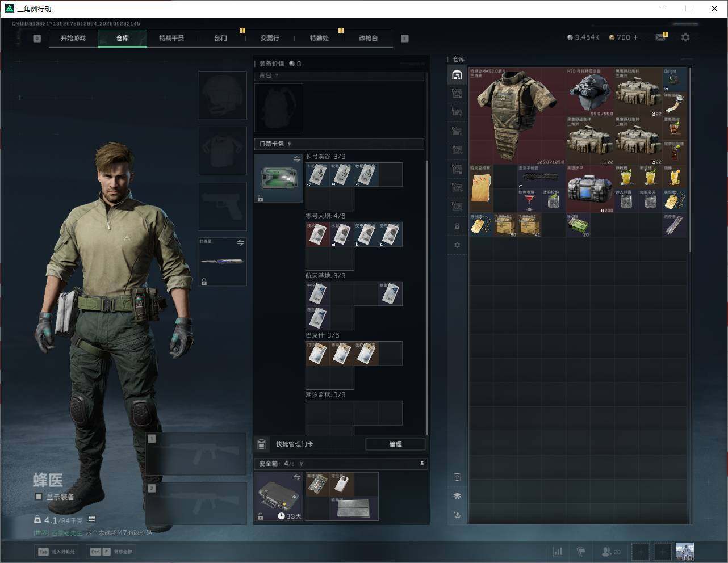Viewport: 728px width, 563px height.
Task: Click the stack layers icon in warehouse sidebar
Action: (x=457, y=496)
